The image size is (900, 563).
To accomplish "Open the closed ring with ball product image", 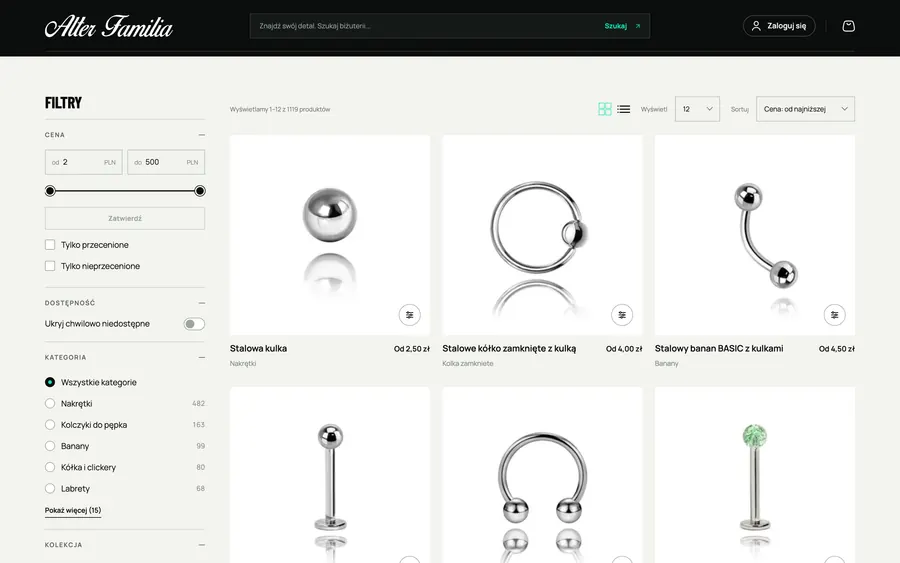I will click(542, 235).
